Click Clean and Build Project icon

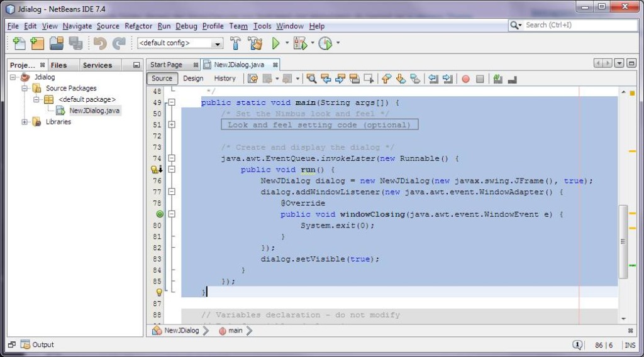(255, 43)
